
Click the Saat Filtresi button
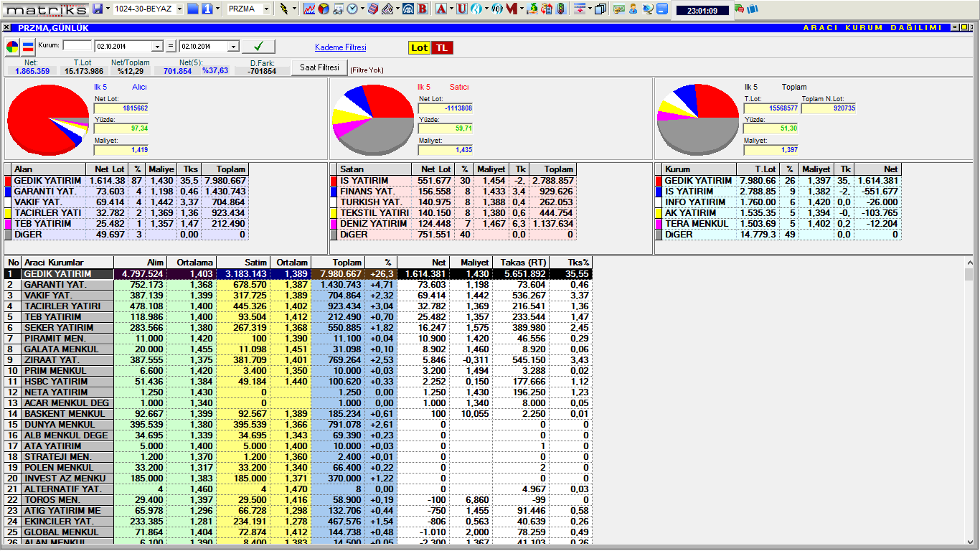coord(319,67)
